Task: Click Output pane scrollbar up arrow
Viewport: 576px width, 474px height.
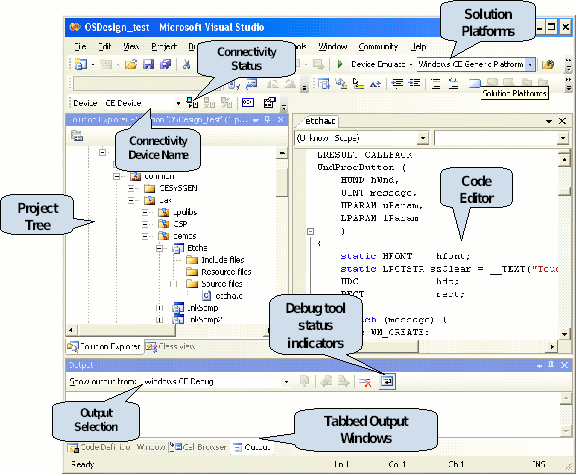Action: (565, 399)
